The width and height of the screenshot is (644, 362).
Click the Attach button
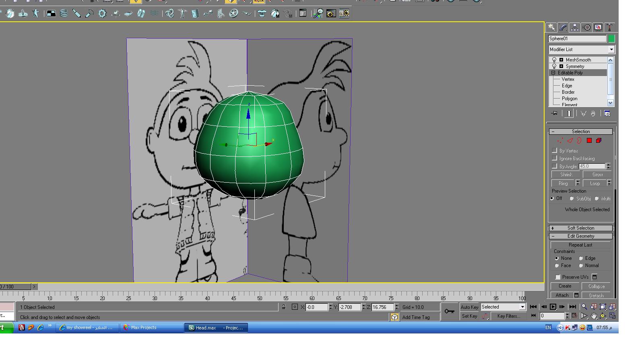click(562, 295)
